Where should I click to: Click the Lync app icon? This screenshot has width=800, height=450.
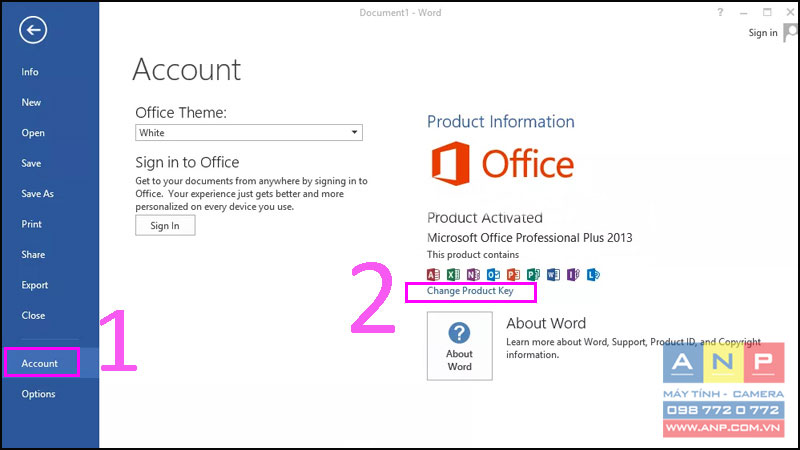coord(593,274)
